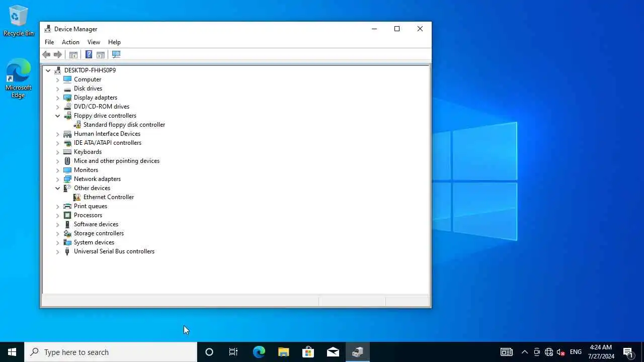This screenshot has width=644, height=362.
Task: Click the Display adapters category icon
Action: [x=67, y=98]
